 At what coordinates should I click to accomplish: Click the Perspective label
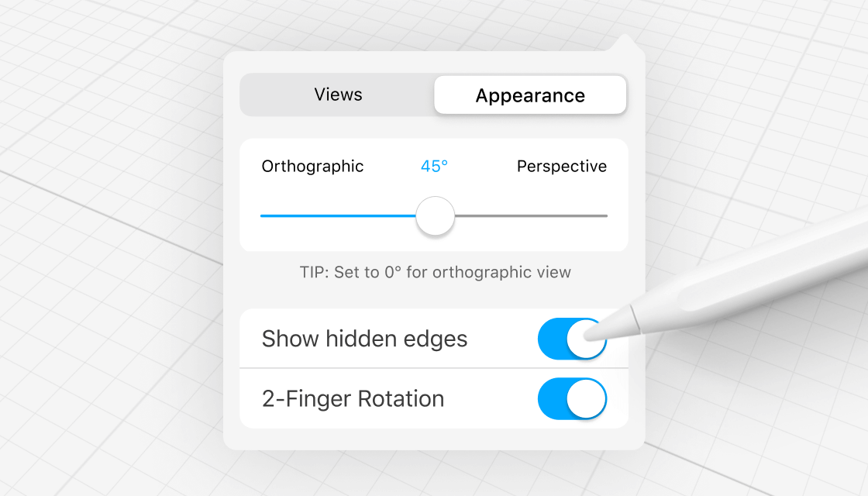(561, 166)
